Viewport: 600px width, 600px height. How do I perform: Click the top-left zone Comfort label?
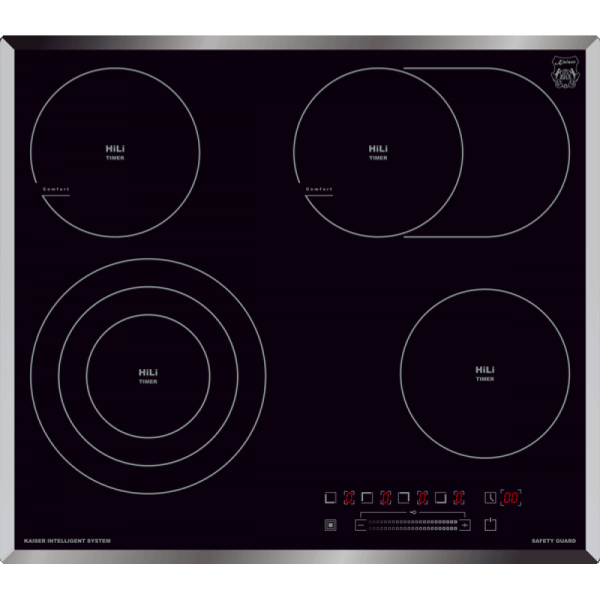click(x=56, y=189)
